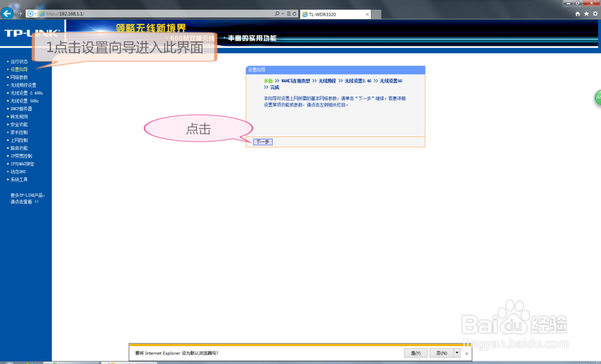Close the TL-WDR3320 tab
Viewport: 601px width, 364px height.
367,14
